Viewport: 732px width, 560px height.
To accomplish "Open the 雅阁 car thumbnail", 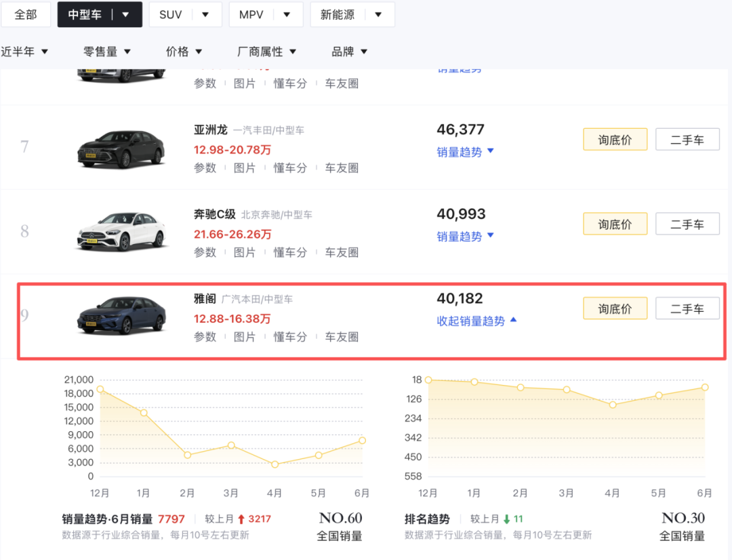I will point(121,315).
